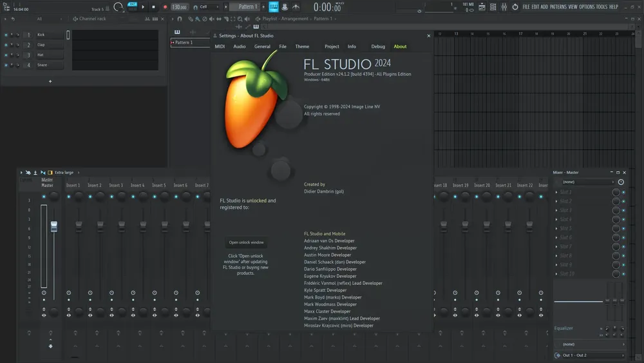
Task: Expand mixer effect Slot 5 arrow
Action: point(556,228)
